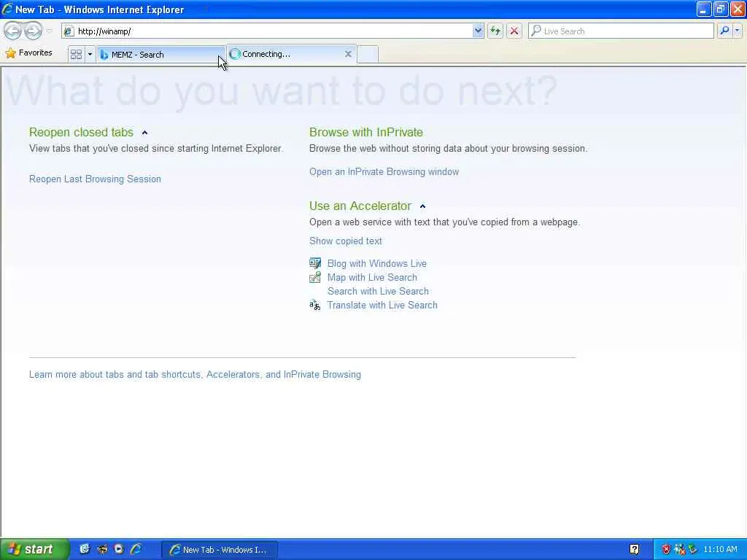Click the Map with Live Search icon

(315, 277)
